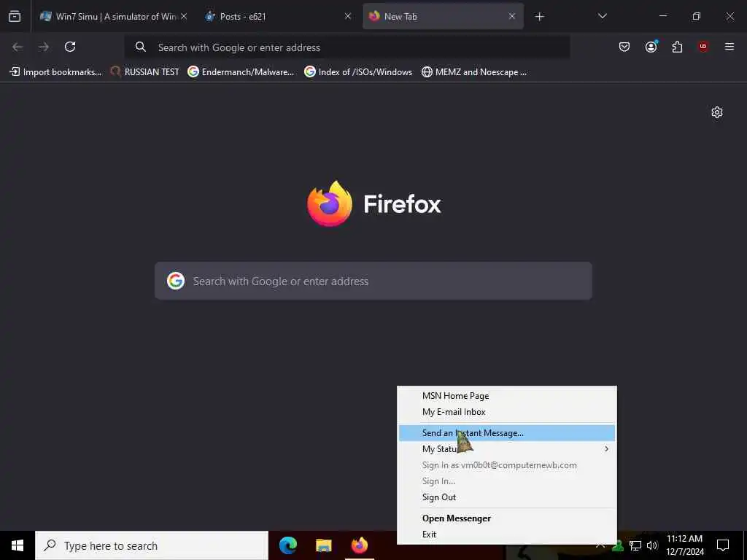Open the volume speaker tray icon
The image size is (747, 560).
pyautogui.click(x=652, y=545)
